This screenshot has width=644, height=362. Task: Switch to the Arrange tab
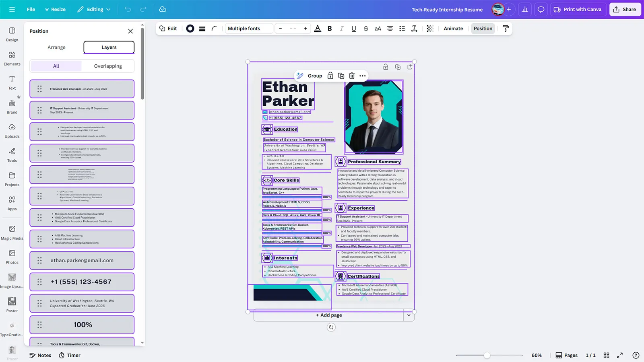click(x=56, y=47)
